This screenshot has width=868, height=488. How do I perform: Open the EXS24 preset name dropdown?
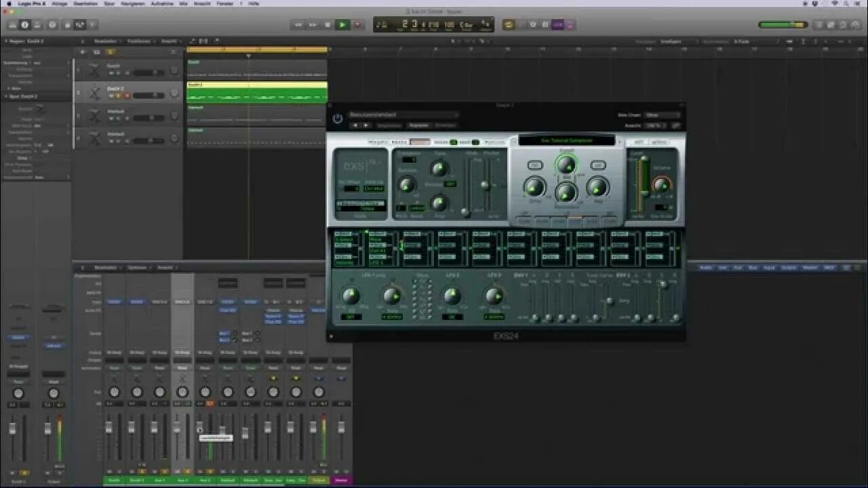pos(403,115)
